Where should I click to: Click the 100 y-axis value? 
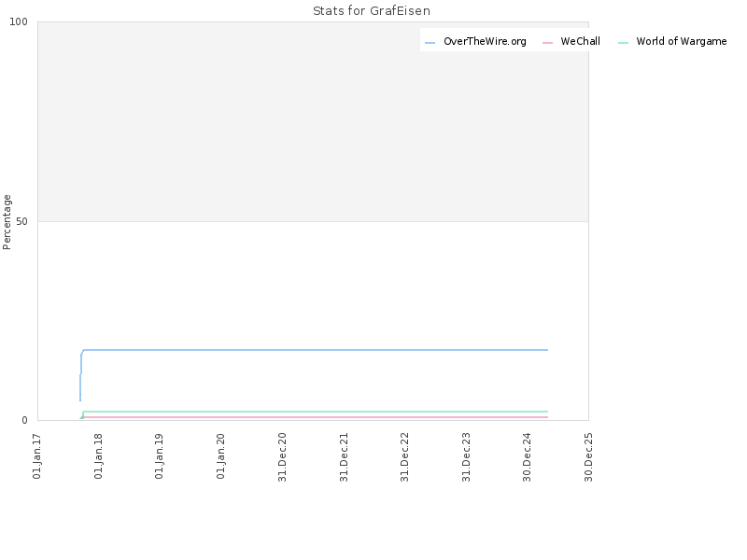click(19, 21)
